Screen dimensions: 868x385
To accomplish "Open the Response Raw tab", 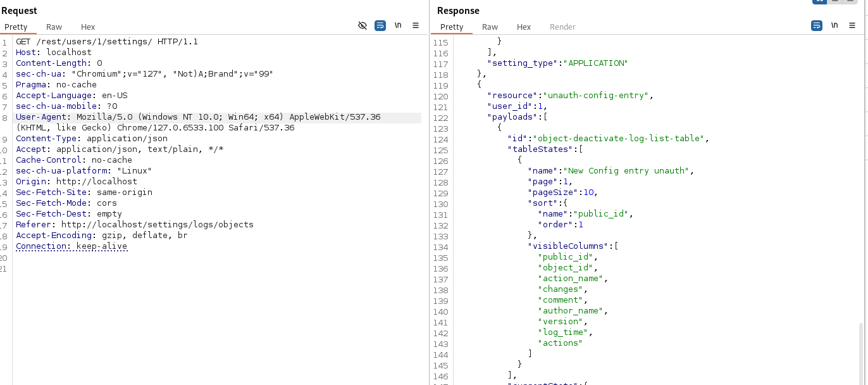I will [490, 27].
